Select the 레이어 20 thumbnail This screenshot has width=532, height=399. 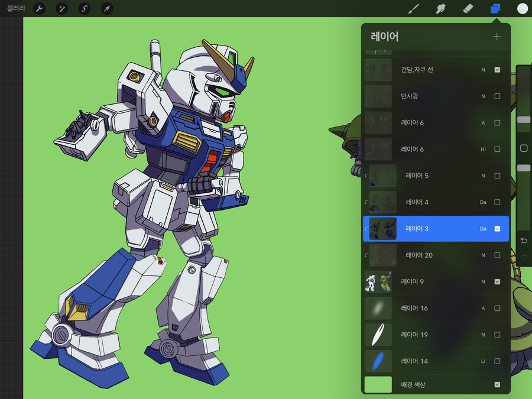click(x=382, y=255)
